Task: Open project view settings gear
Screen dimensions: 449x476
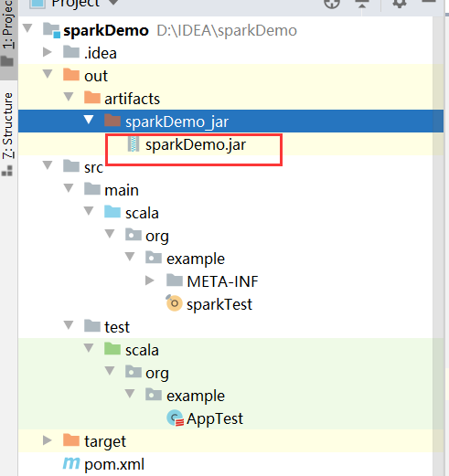Action: [400, 3]
